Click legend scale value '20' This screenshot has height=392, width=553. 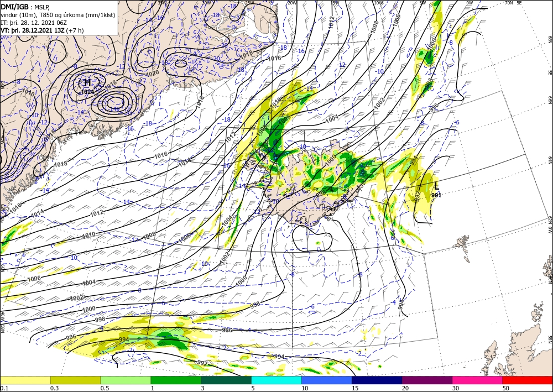[405, 388]
